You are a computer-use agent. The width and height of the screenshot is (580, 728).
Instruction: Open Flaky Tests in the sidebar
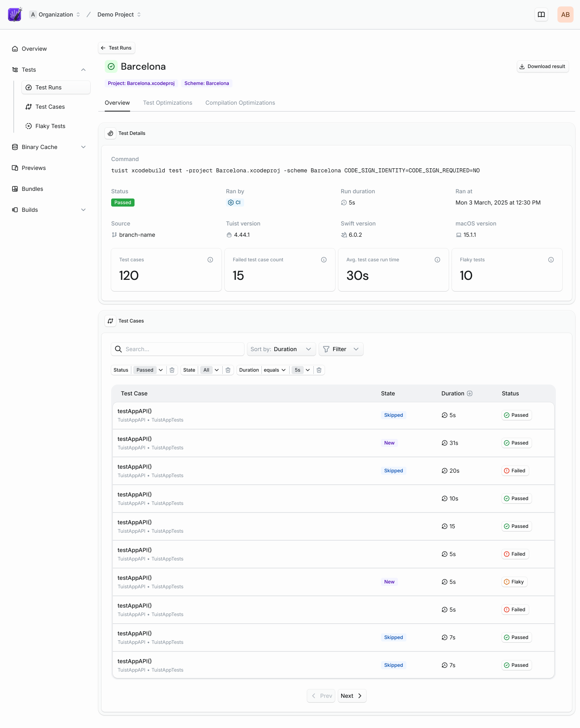pyautogui.click(x=56, y=126)
